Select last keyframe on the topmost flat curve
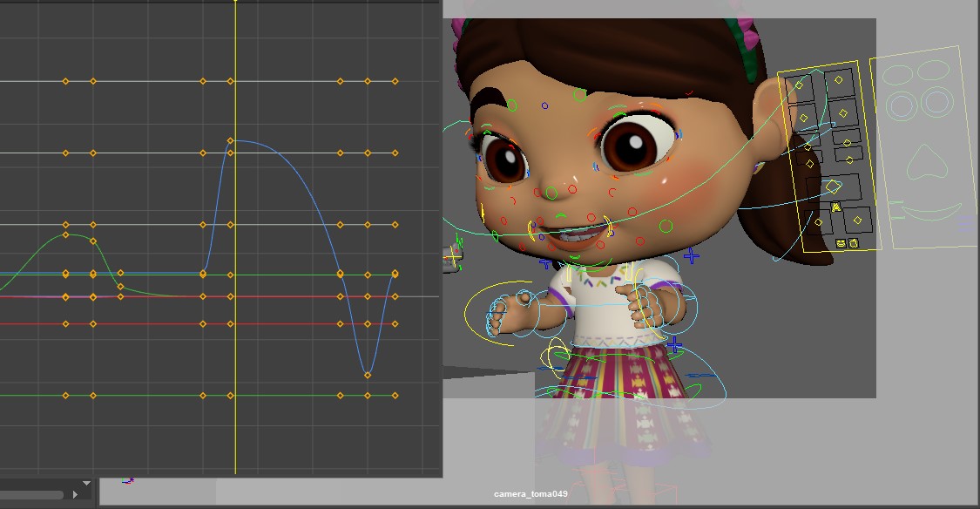Viewport: 980px width, 509px height. coord(395,81)
